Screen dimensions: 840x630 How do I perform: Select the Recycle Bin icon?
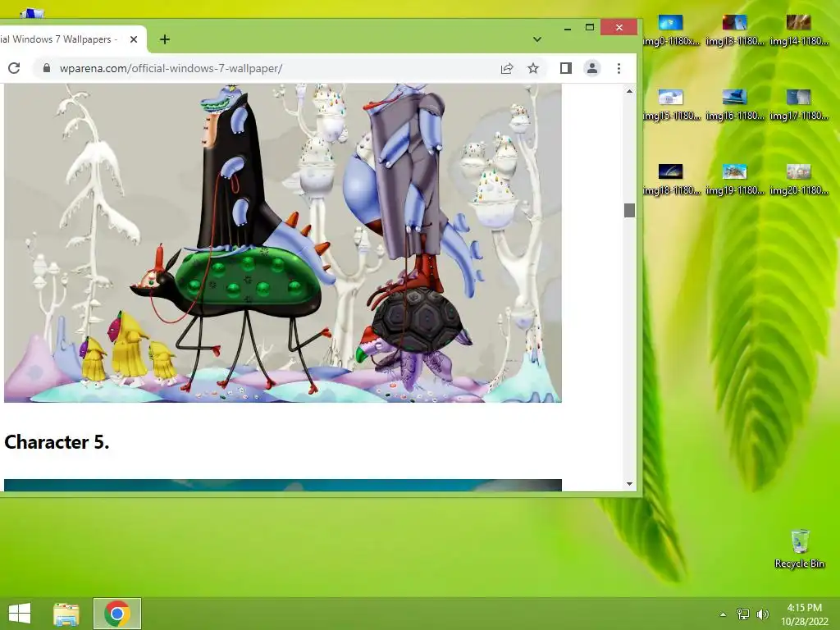799,549
